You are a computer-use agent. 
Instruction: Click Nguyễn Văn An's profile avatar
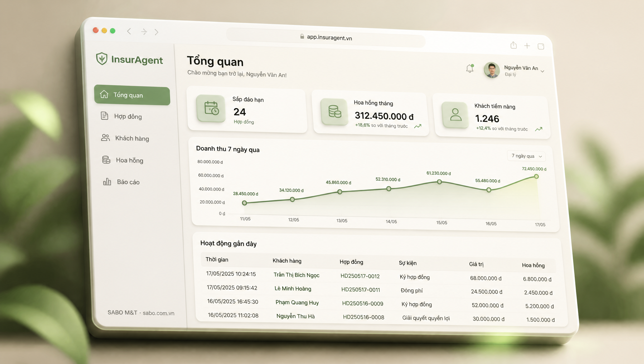coord(492,70)
